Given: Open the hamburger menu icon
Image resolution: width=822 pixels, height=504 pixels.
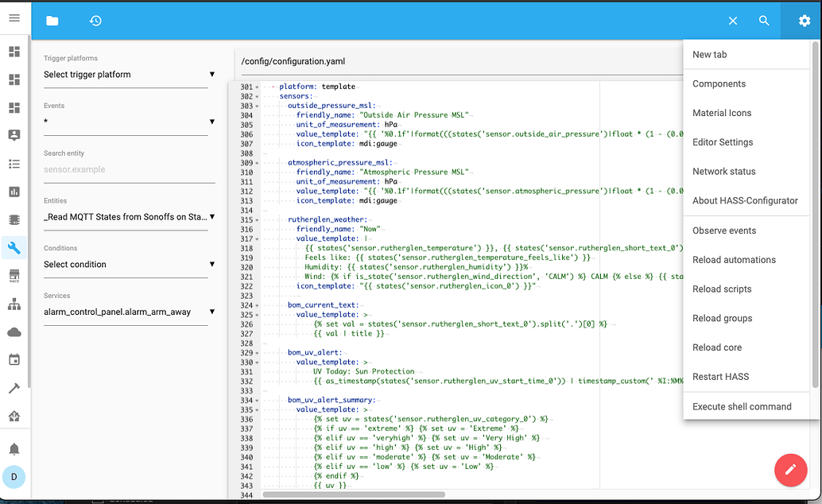Looking at the screenshot, I should (x=14, y=19).
